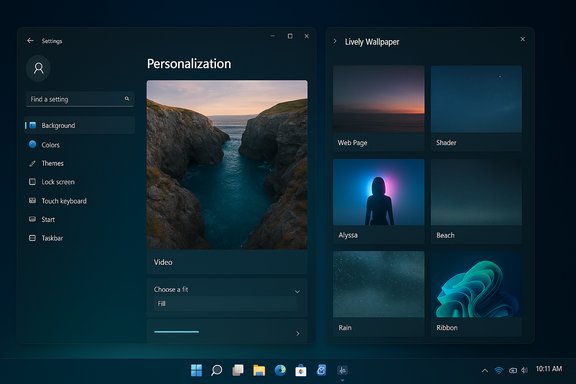
Task: Show hidden tray icons chevron
Action: [x=485, y=371]
